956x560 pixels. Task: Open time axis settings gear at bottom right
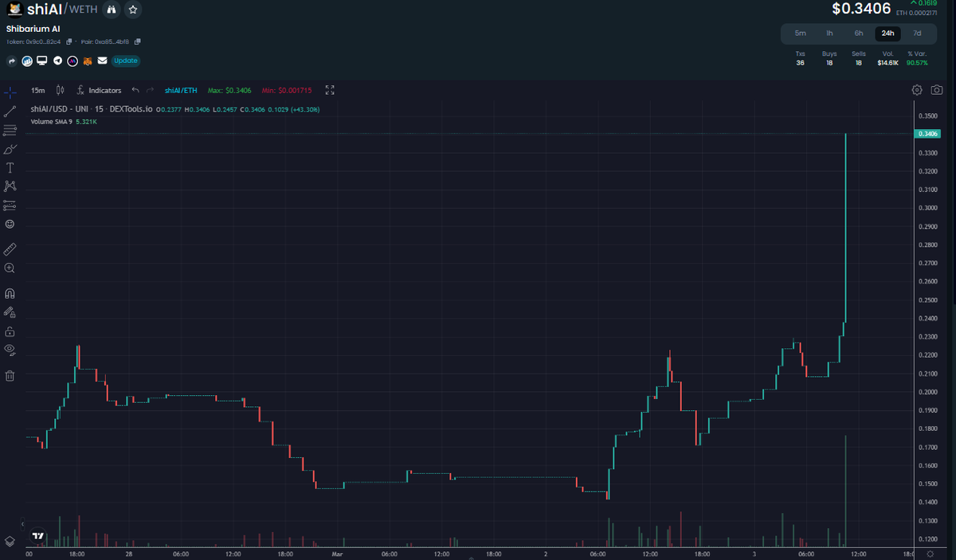pyautogui.click(x=930, y=554)
